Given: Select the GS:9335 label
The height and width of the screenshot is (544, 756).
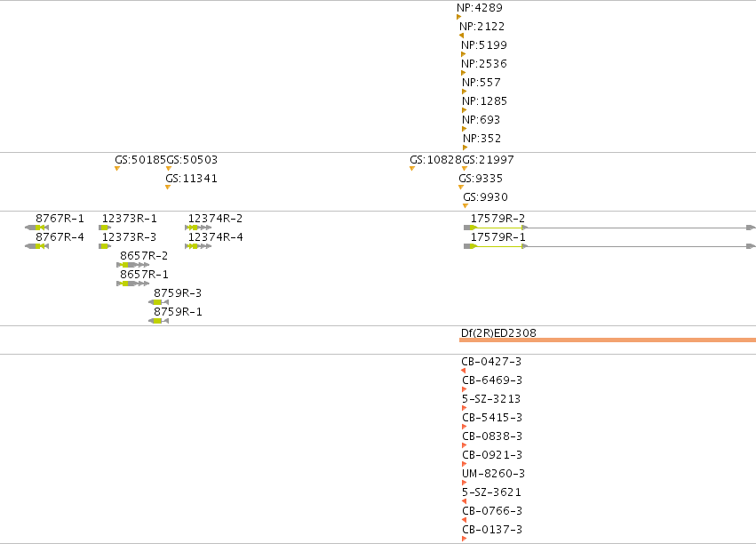Looking at the screenshot, I should pyautogui.click(x=481, y=179).
